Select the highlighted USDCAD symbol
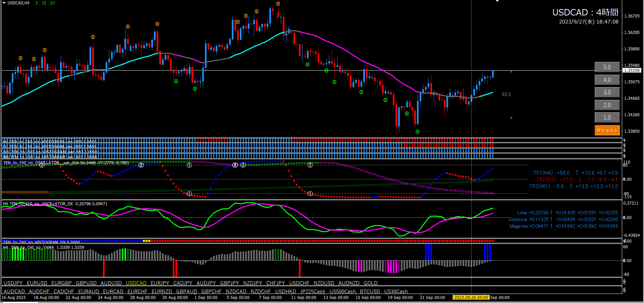644x303 pixels. point(136,283)
